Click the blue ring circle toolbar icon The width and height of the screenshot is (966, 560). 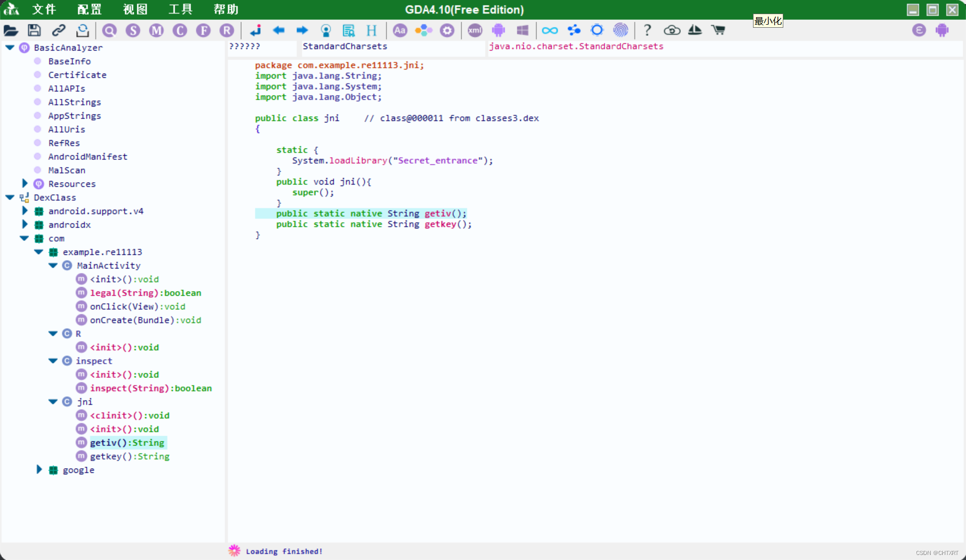pyautogui.click(x=597, y=30)
